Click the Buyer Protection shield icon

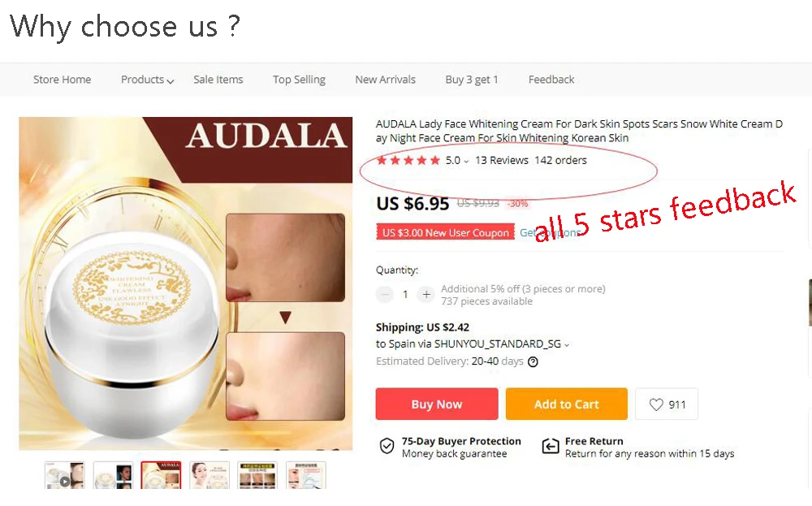[387, 446]
